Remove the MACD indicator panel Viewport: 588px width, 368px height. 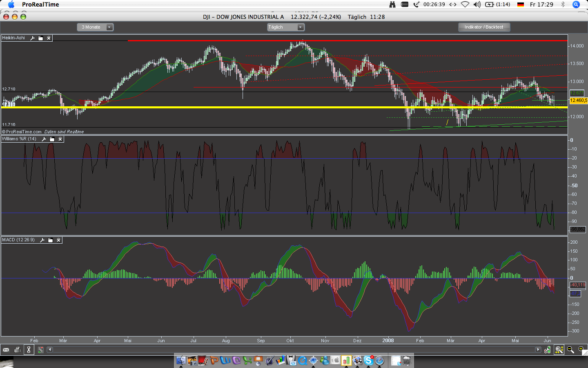(58, 240)
